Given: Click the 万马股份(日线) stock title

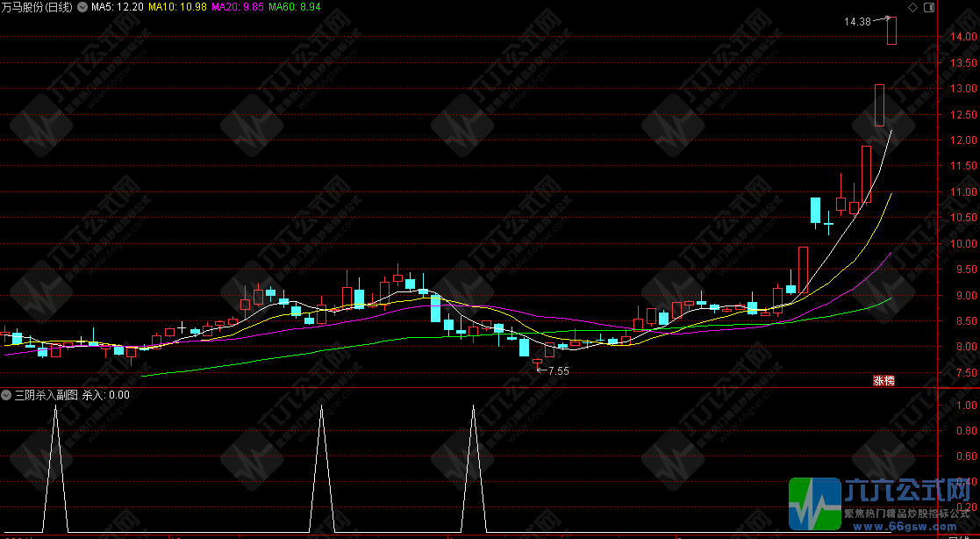Looking at the screenshot, I should pyautogui.click(x=38, y=7).
